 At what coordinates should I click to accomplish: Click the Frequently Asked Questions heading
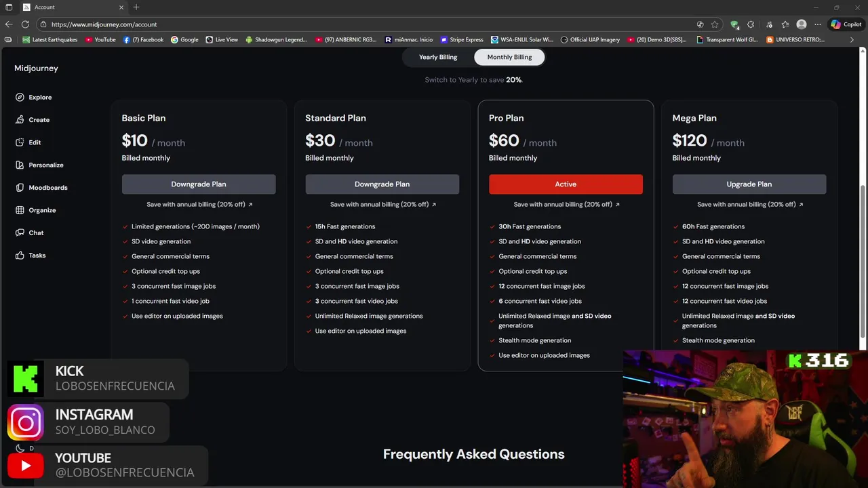473,454
